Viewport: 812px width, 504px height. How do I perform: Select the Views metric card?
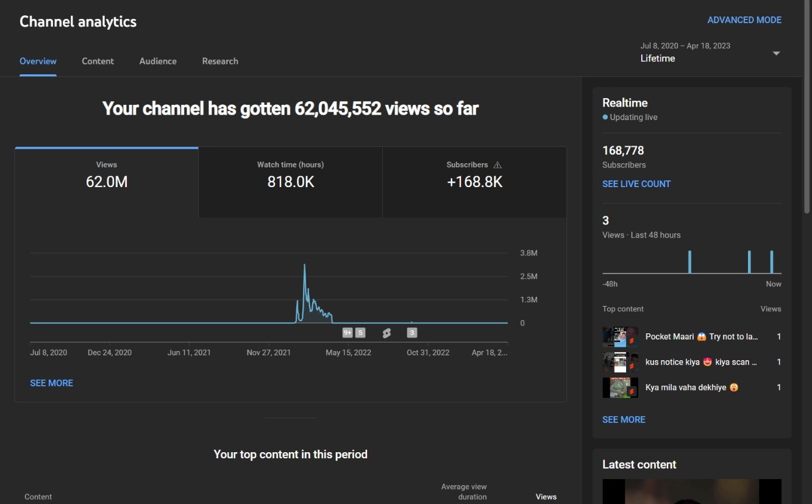pyautogui.click(x=107, y=182)
